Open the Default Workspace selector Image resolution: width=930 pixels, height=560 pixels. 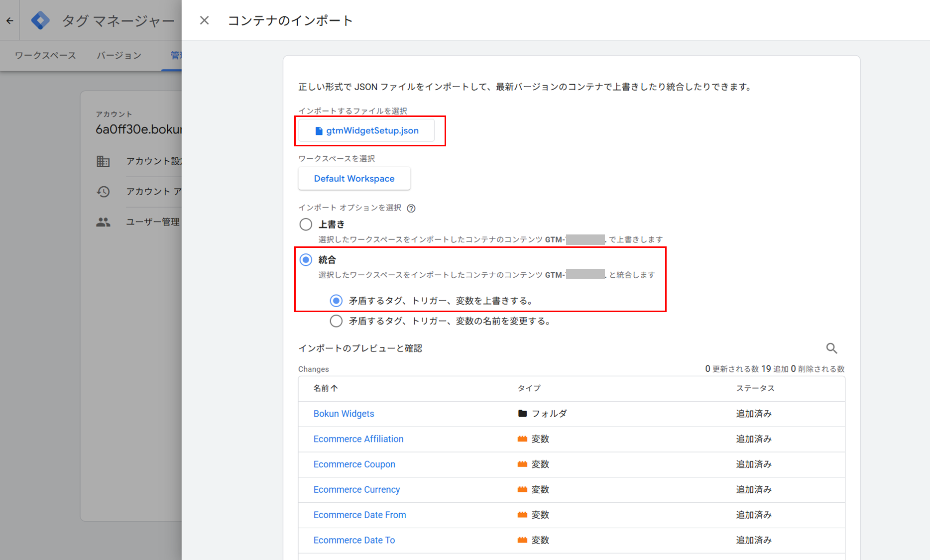[354, 179]
